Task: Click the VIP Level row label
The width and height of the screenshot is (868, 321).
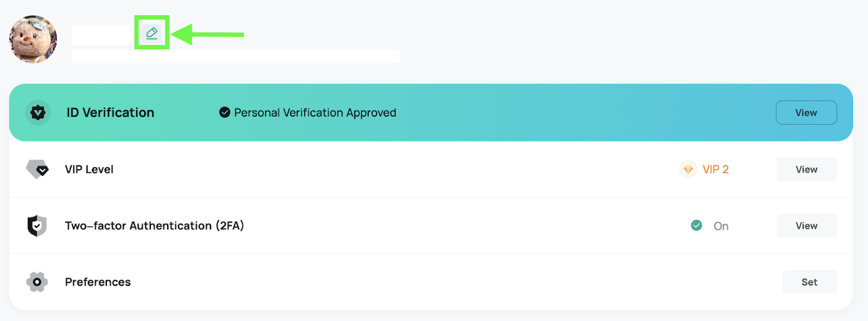Action: tap(89, 169)
